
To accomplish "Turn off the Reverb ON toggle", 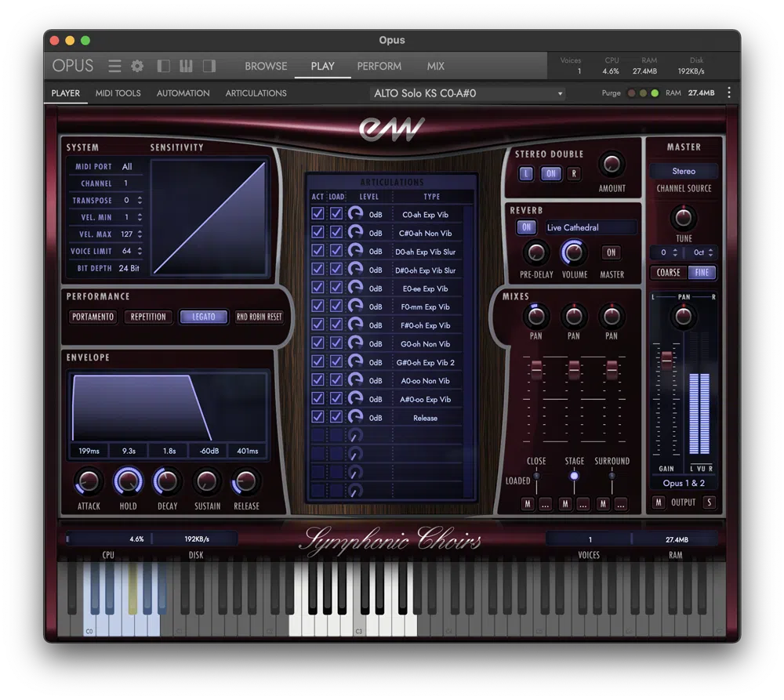I will click(x=526, y=227).
